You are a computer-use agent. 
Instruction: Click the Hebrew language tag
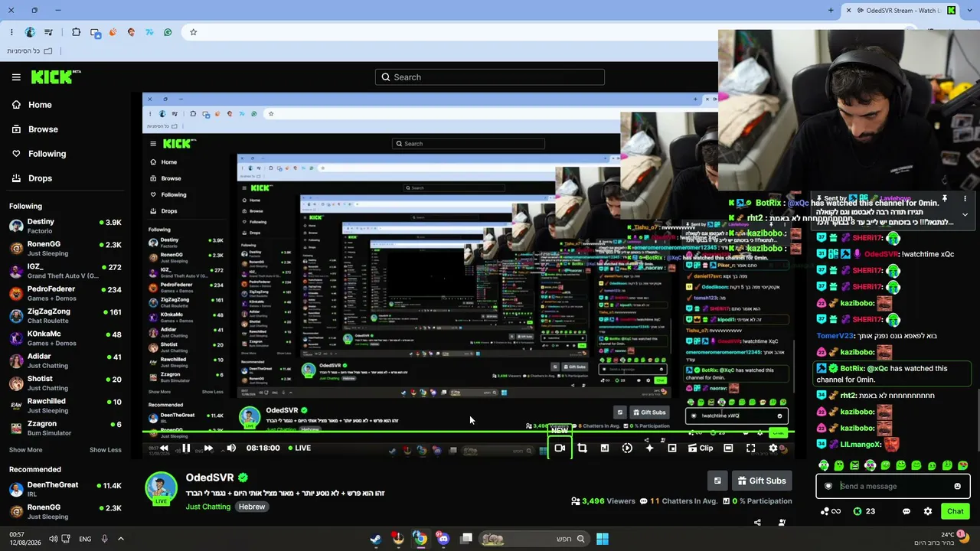click(251, 507)
